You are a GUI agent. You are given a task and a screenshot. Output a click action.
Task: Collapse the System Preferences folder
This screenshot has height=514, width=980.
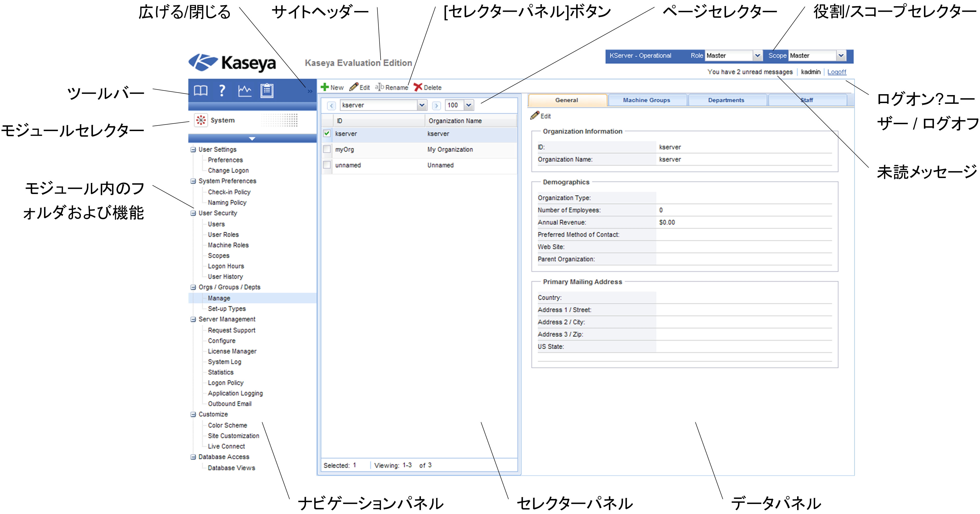click(x=193, y=181)
